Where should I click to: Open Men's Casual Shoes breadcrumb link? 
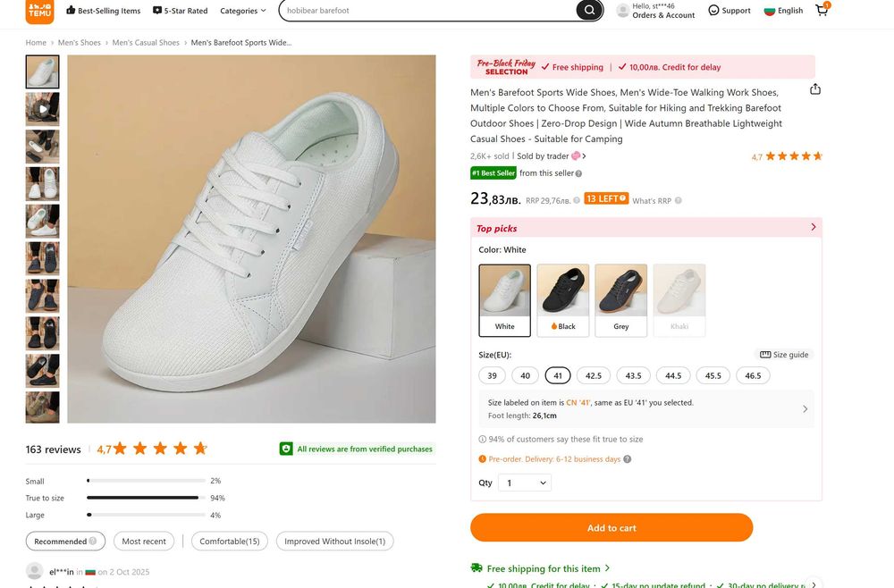tap(146, 43)
